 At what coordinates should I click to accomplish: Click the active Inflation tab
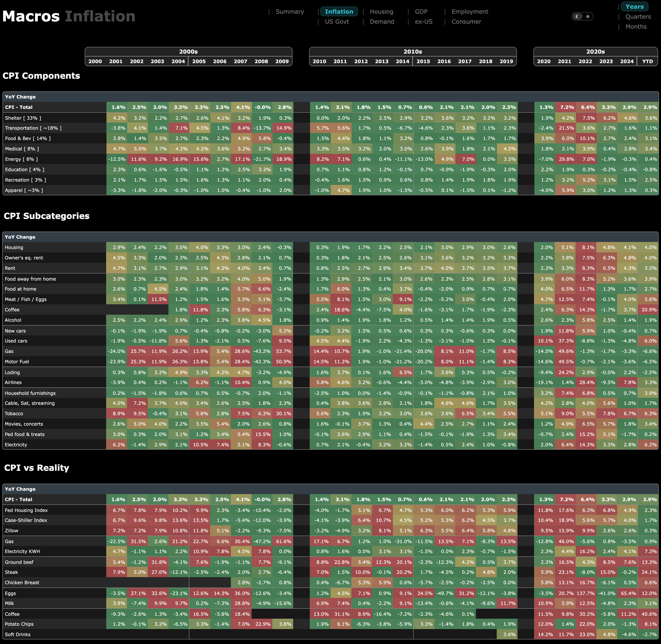pyautogui.click(x=339, y=12)
